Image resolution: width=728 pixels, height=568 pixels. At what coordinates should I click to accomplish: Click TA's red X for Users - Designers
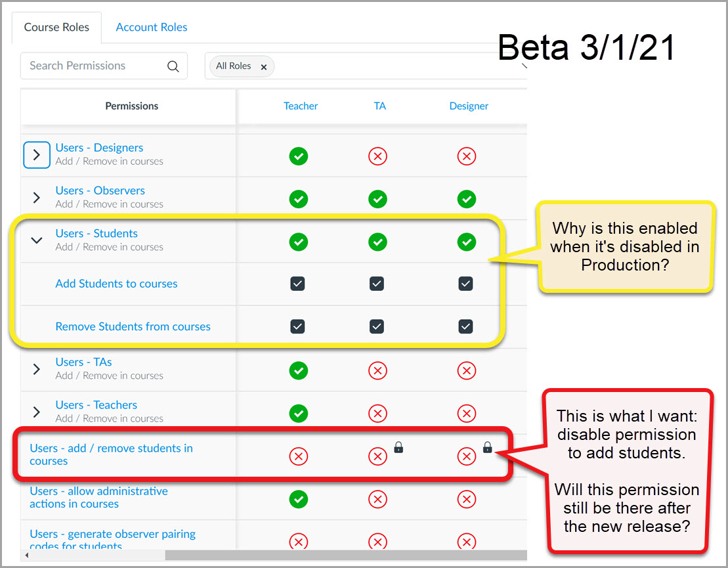point(377,156)
